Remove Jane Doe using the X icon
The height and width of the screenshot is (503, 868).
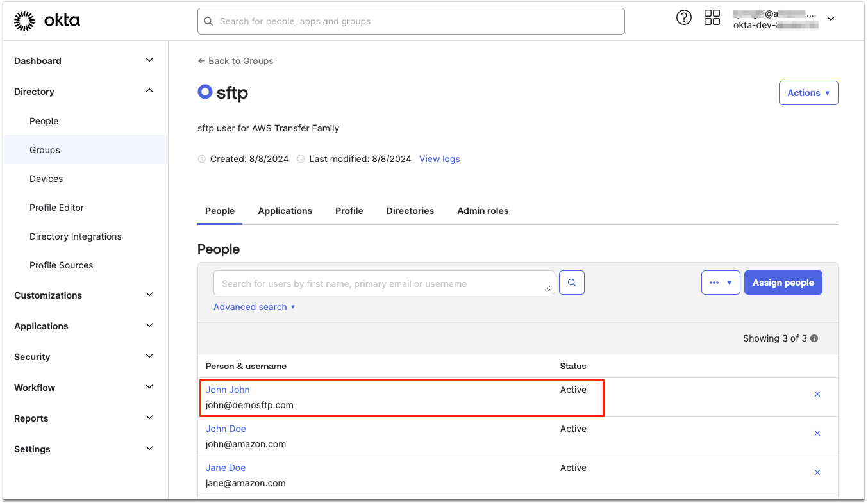pos(817,472)
